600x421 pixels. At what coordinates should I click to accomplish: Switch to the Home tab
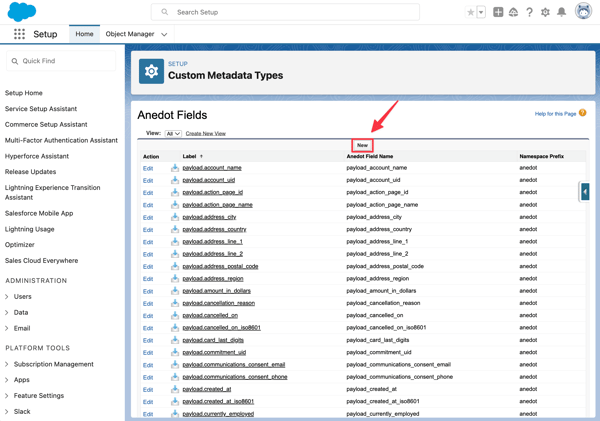tap(84, 34)
